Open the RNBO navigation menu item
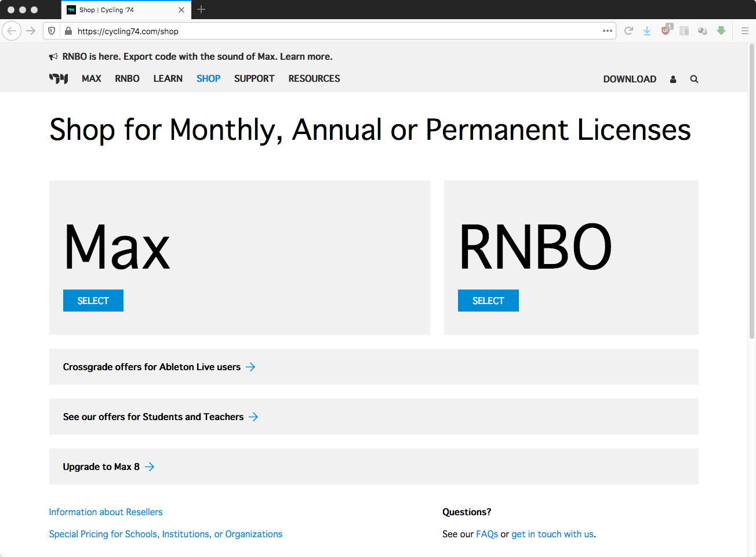The height and width of the screenshot is (557, 756). (127, 78)
